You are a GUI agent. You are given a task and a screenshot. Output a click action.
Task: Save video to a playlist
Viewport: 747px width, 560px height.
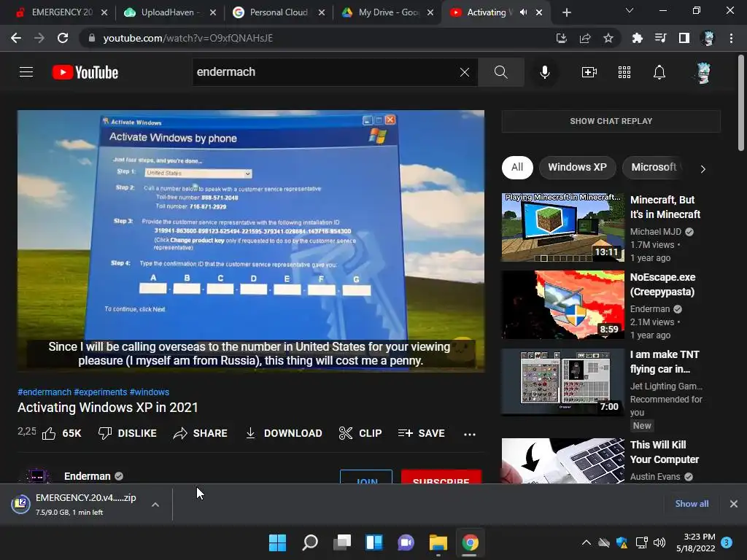coord(421,433)
